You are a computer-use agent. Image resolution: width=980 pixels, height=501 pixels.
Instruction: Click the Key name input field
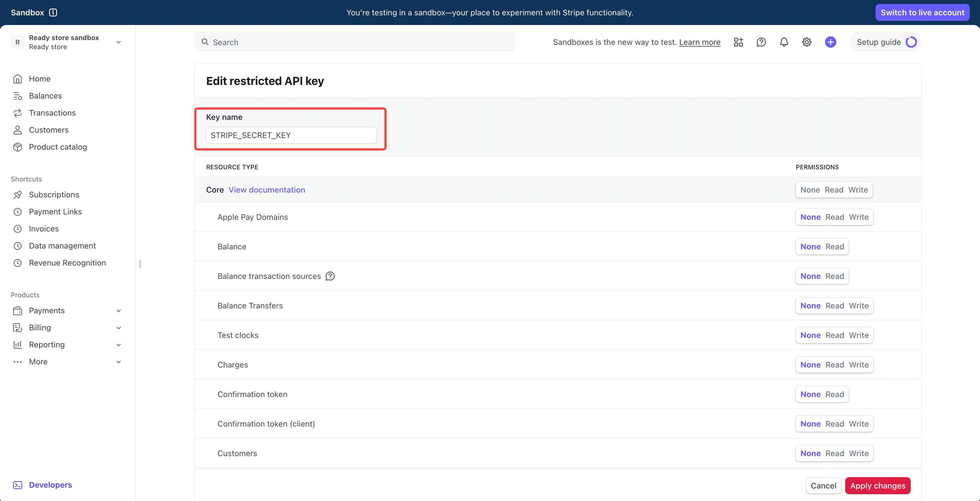point(291,135)
